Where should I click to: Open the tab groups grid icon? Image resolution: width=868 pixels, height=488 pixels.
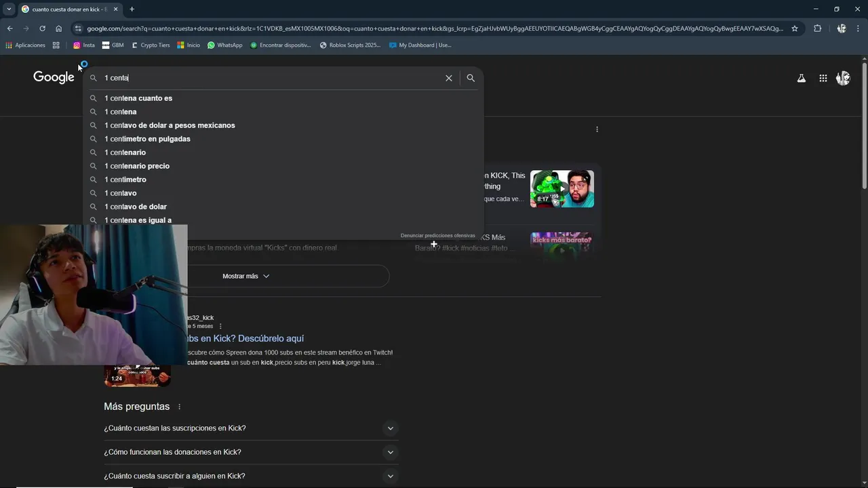pyautogui.click(x=56, y=45)
